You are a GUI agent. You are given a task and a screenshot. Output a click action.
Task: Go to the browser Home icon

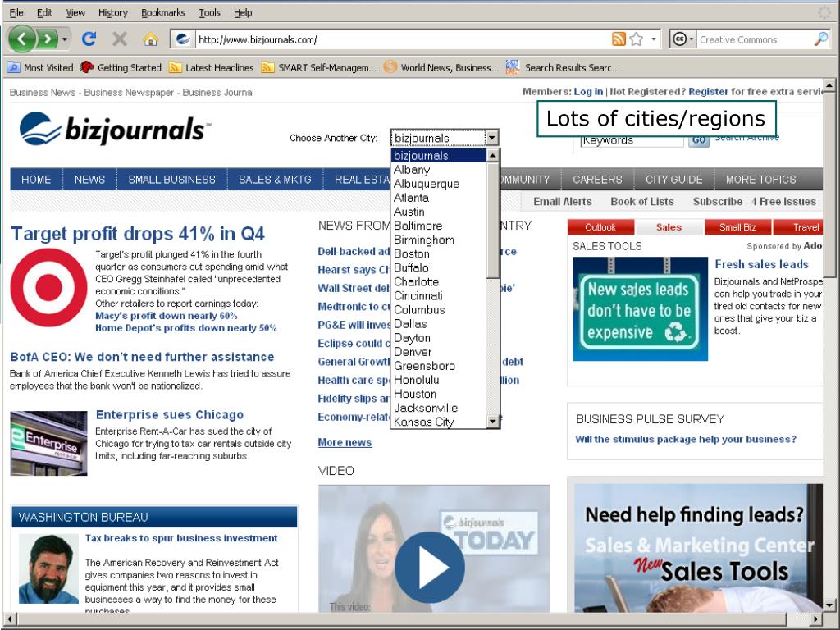coord(151,39)
